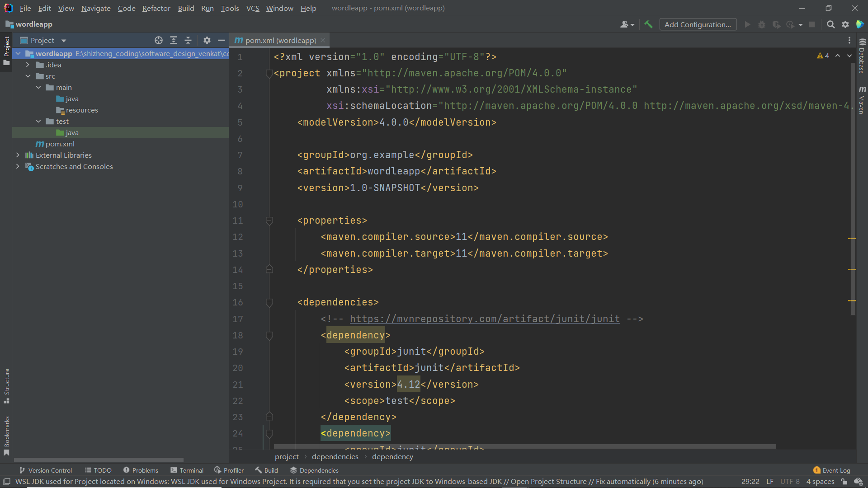Collapse all nodes in the Project tree
Viewport: 868px width, 488px height.
click(188, 40)
